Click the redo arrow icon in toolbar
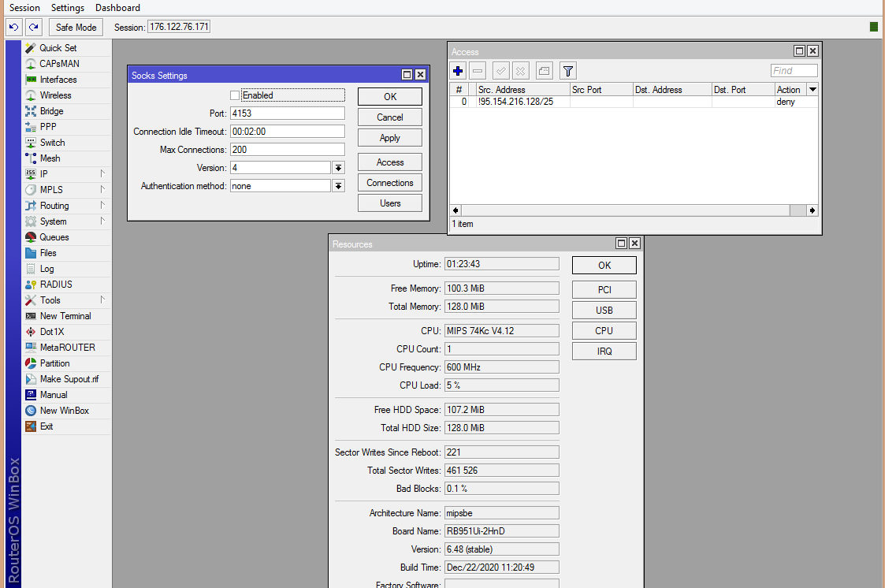Viewport: 885px width, 588px height. (34, 27)
